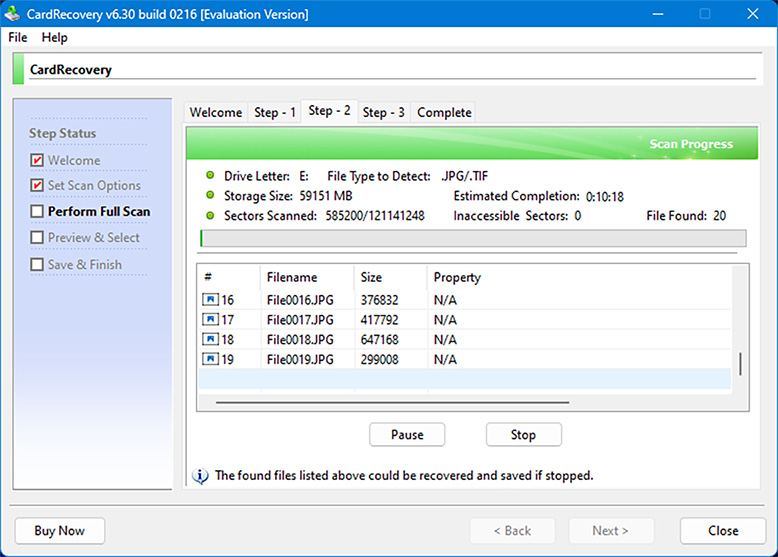778x557 pixels.
Task: Click size value 299008
Action: pyautogui.click(x=379, y=360)
